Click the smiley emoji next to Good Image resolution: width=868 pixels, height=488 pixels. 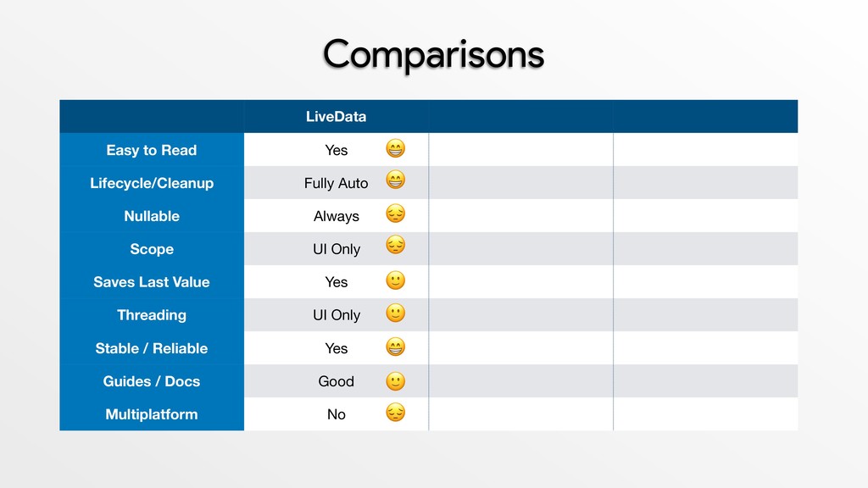pyautogui.click(x=395, y=381)
